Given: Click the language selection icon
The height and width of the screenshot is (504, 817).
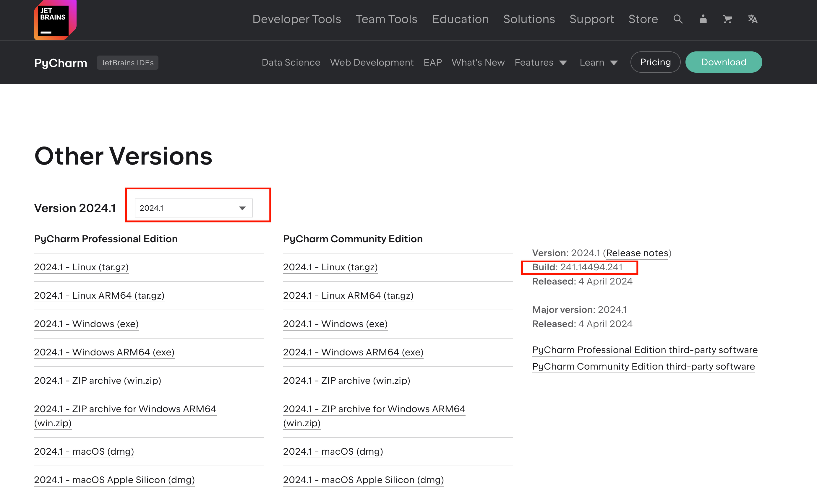Looking at the screenshot, I should click(x=753, y=19).
